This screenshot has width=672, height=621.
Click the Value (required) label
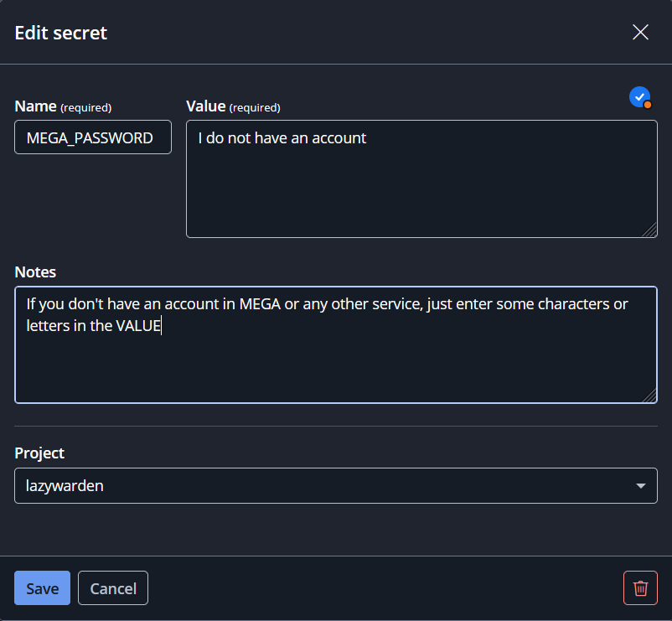(233, 106)
